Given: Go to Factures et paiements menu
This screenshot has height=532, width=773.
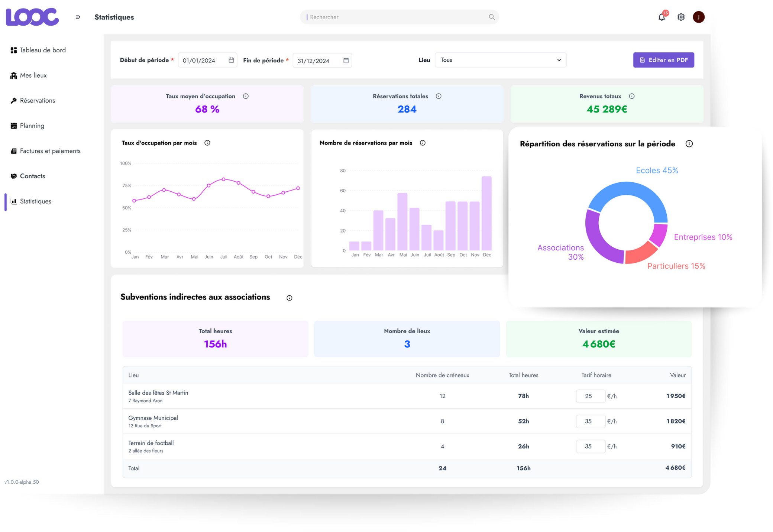Looking at the screenshot, I should pos(50,151).
